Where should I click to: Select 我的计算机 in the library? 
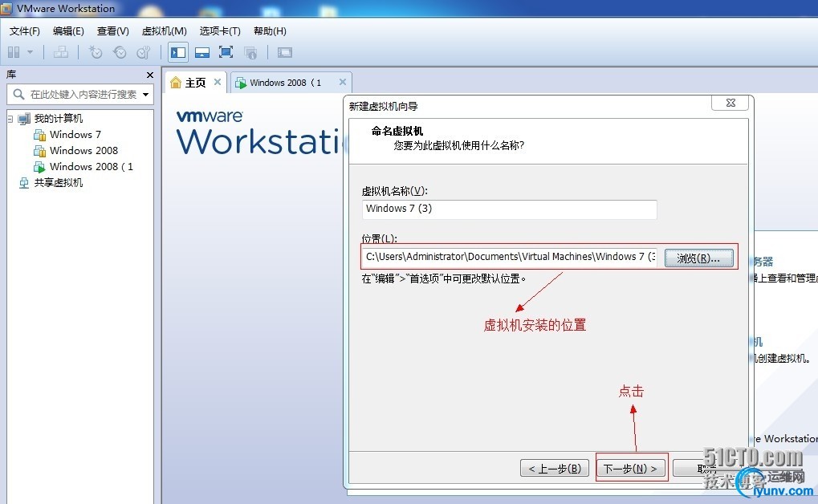point(58,119)
